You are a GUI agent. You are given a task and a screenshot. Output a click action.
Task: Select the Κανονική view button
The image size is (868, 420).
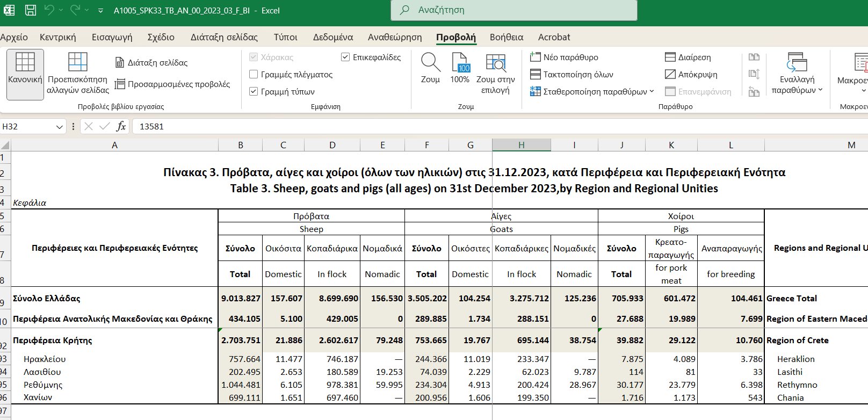click(25, 74)
